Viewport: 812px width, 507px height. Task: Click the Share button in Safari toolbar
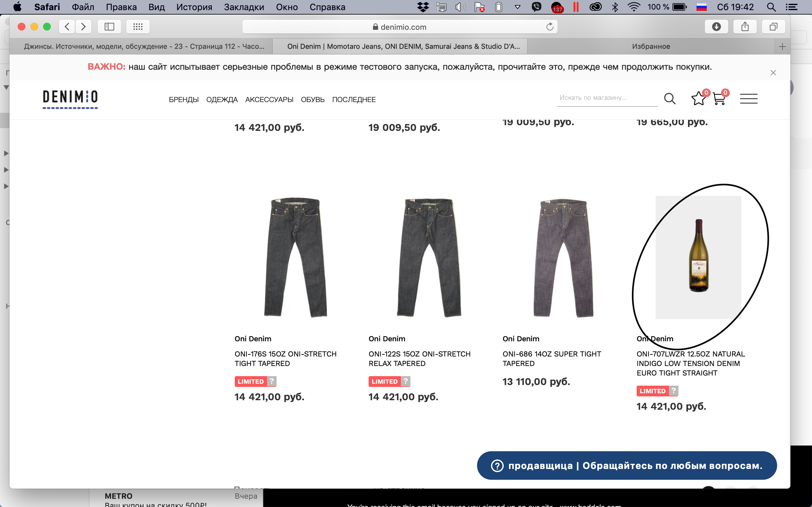(745, 27)
